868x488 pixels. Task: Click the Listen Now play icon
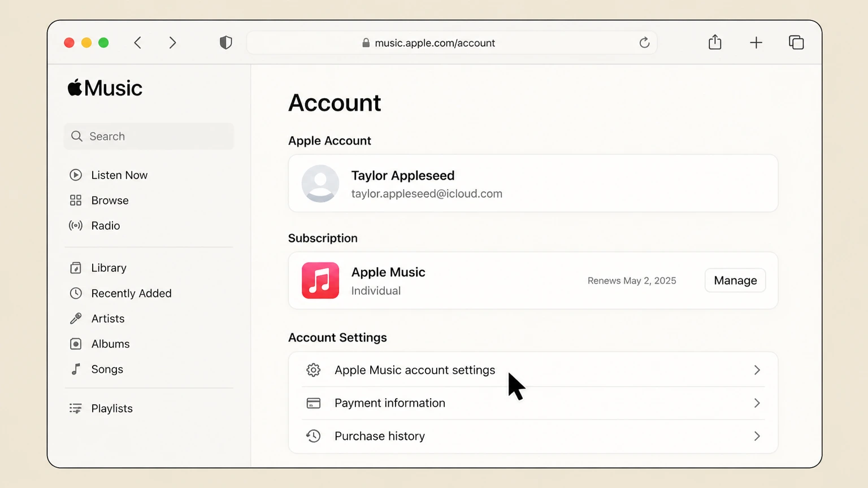(76, 175)
